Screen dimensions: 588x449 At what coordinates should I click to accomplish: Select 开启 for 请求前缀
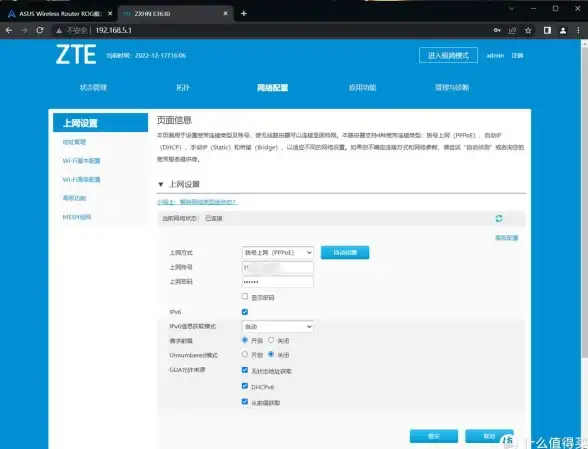point(245,340)
